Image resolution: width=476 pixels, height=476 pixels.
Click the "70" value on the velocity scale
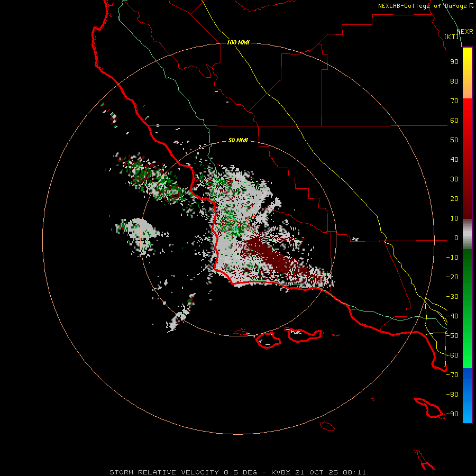click(x=454, y=101)
